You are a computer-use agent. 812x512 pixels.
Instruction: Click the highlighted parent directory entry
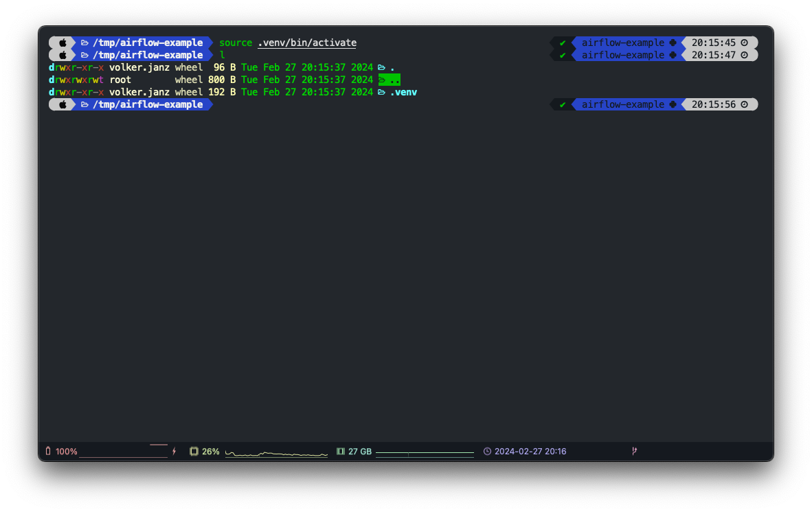389,80
